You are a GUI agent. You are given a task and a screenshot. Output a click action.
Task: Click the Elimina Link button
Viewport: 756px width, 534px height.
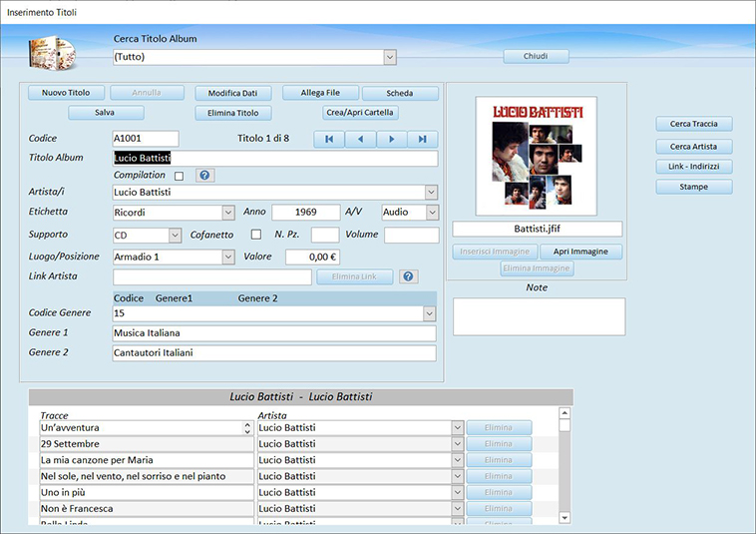355,276
